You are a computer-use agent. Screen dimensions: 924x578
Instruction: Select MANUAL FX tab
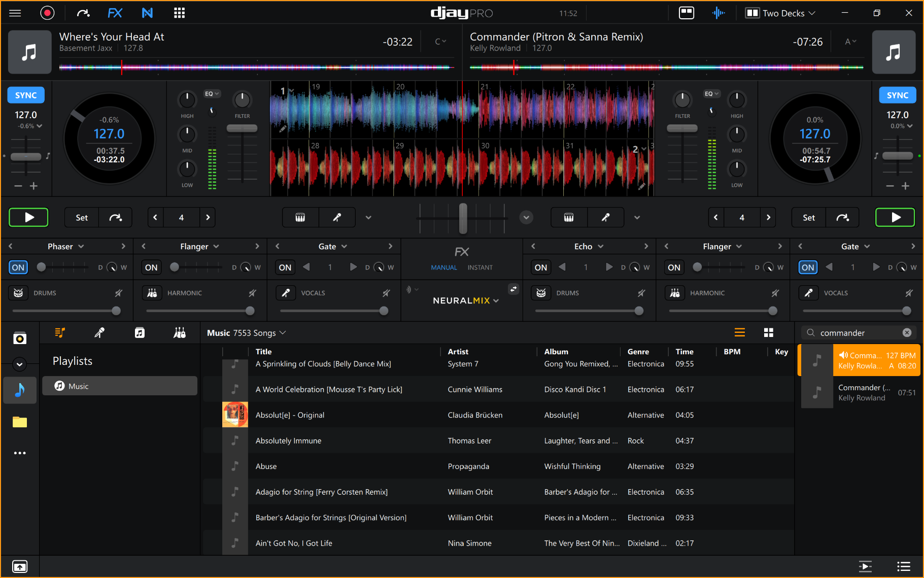pyautogui.click(x=444, y=267)
